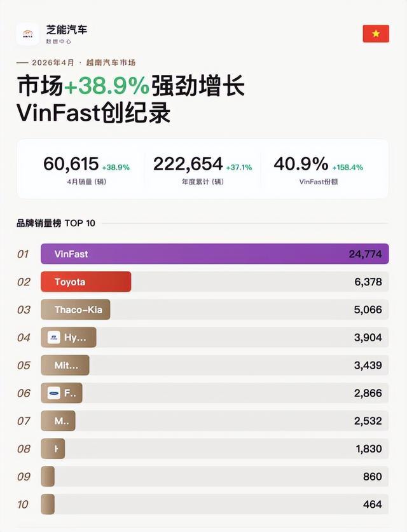Select the red Toyota bar

pyautogui.click(x=86, y=282)
